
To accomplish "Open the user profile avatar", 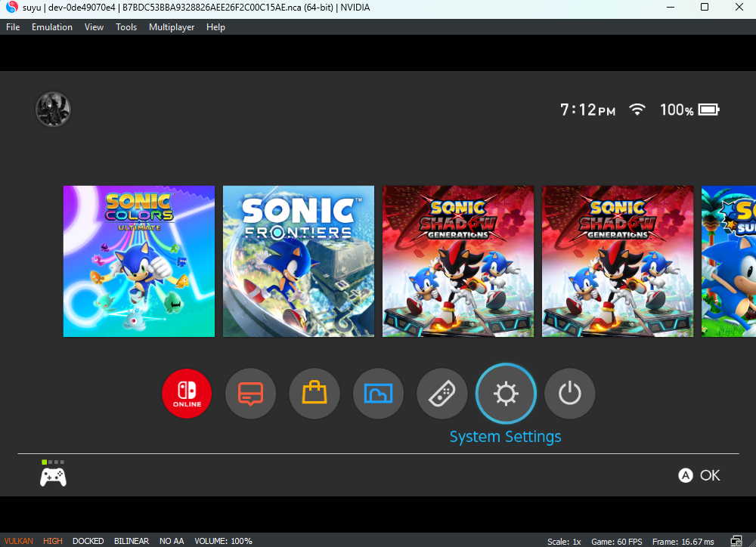I will (x=53, y=110).
